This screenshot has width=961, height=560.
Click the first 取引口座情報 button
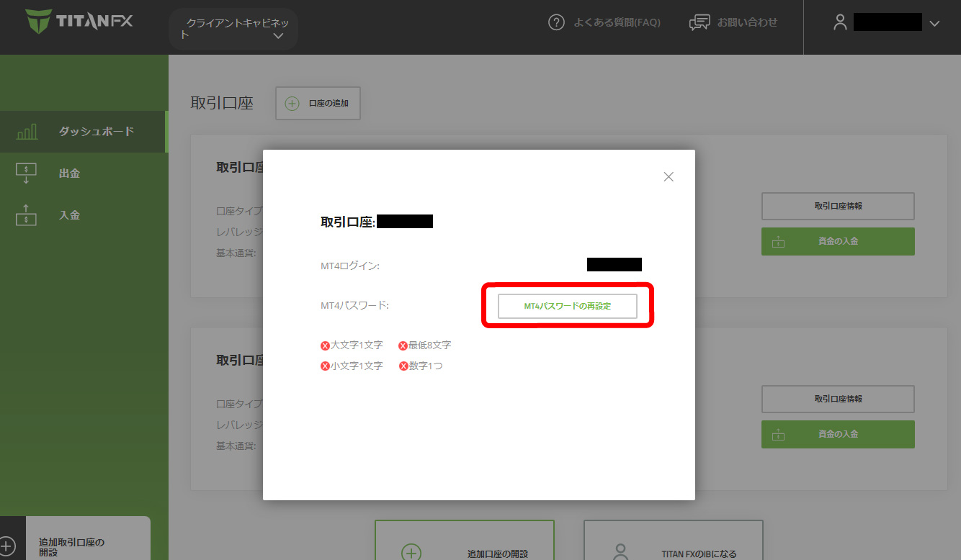pyautogui.click(x=838, y=206)
